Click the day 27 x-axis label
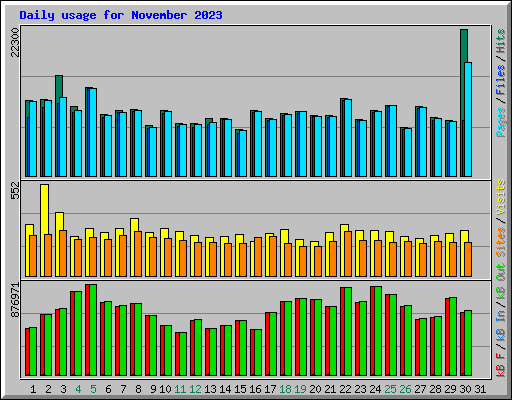Image resolution: width=512 pixels, height=400 pixels. pyautogui.click(x=420, y=389)
